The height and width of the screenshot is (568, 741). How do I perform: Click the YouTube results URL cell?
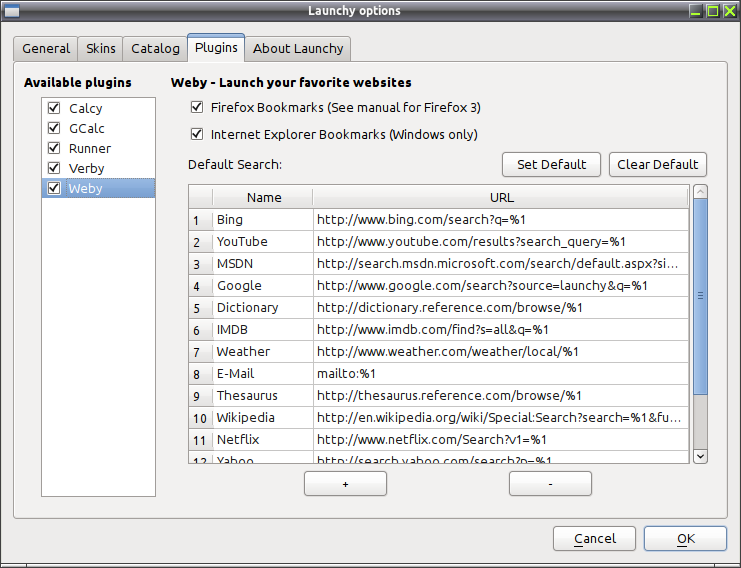501,241
